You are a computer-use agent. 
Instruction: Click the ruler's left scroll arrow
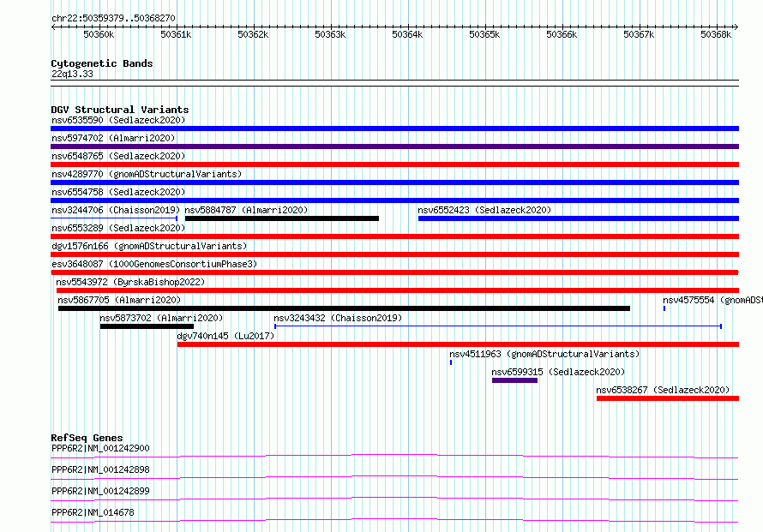pos(53,27)
